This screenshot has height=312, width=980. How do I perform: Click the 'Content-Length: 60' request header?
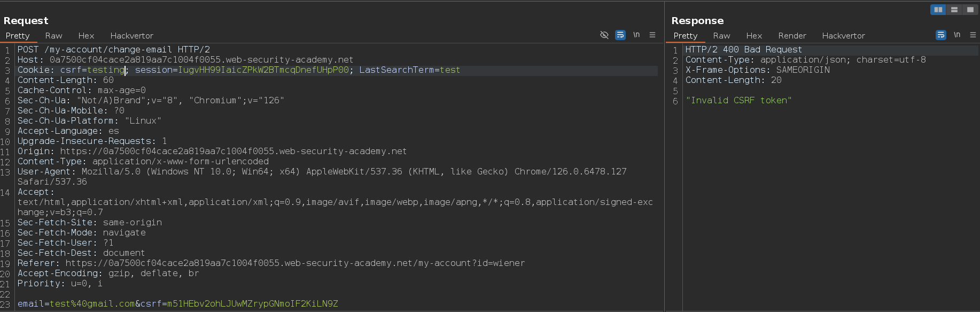(66, 80)
